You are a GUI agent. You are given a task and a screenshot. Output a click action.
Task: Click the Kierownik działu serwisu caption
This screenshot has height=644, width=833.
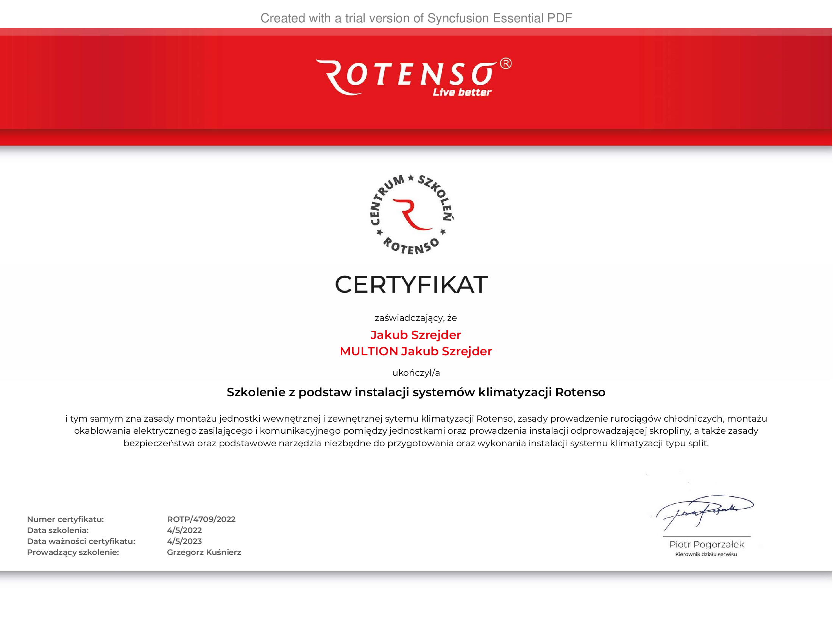tap(706, 554)
